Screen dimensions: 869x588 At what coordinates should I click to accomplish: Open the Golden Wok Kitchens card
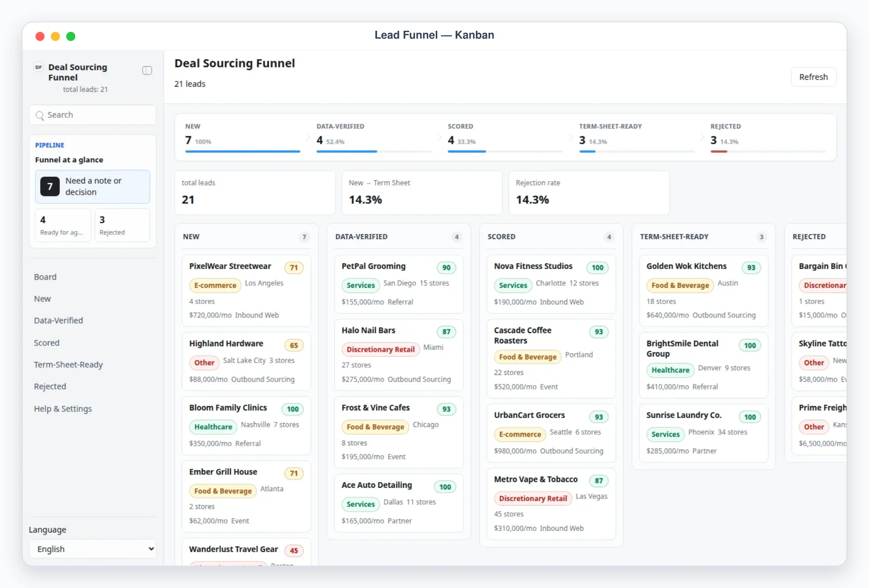[704, 291]
